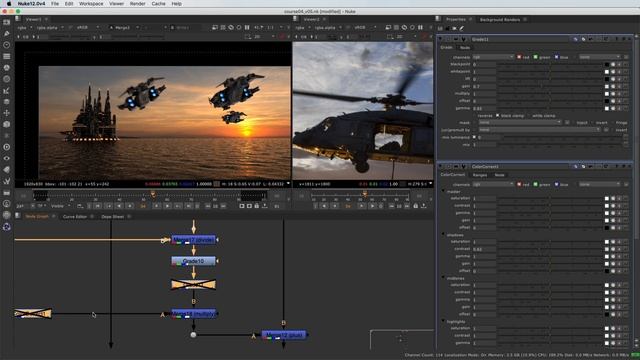Open the Keyer nodes toolbar menu
The height and width of the screenshot is (360, 640).
coord(7,90)
